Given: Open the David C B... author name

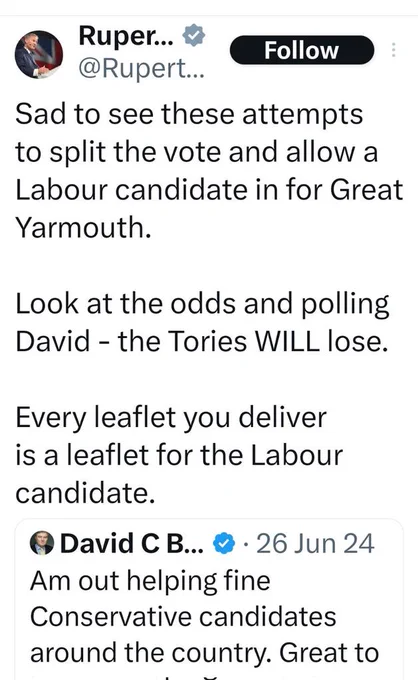Looking at the screenshot, I should (131, 543).
